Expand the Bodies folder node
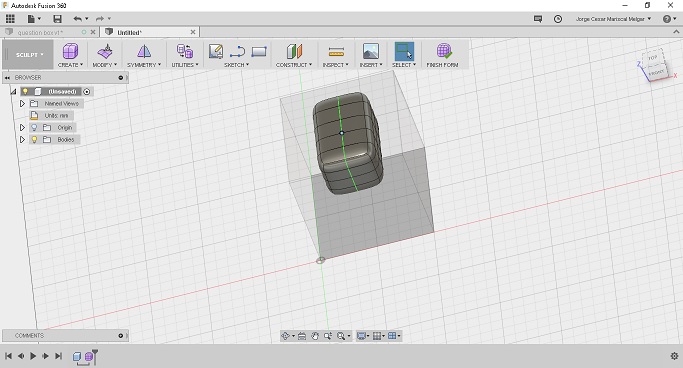Viewport: 683px width, 368px height. [x=22, y=140]
